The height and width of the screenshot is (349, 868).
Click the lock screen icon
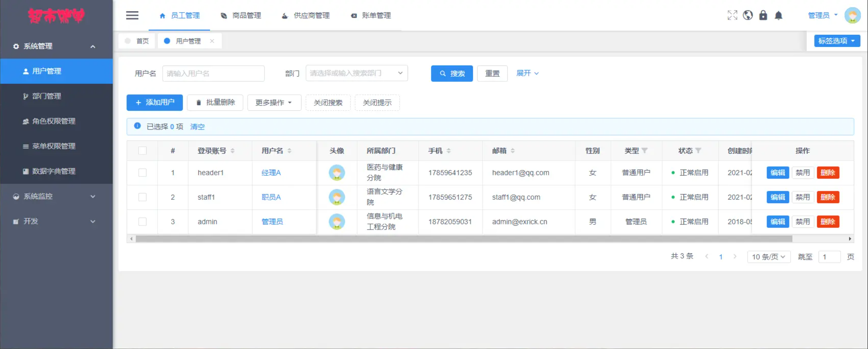[x=763, y=16]
